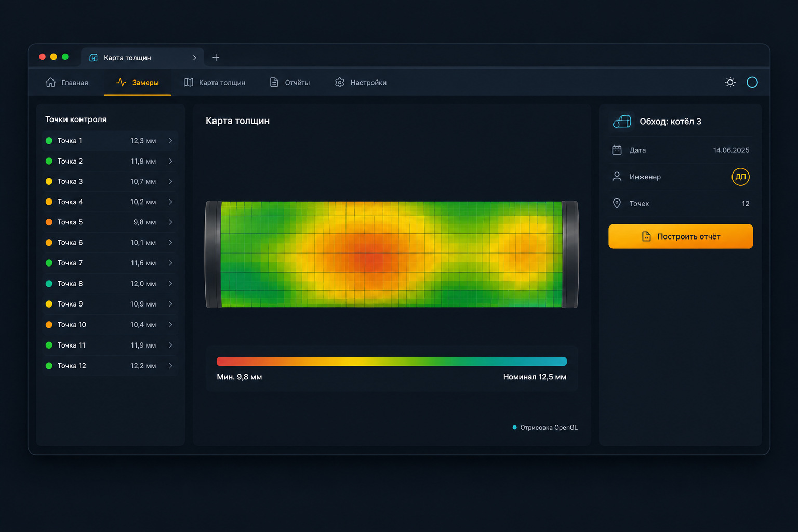Screen dimensions: 798x532
Task: Expand Точка 1 row chevron
Action: 170,140
